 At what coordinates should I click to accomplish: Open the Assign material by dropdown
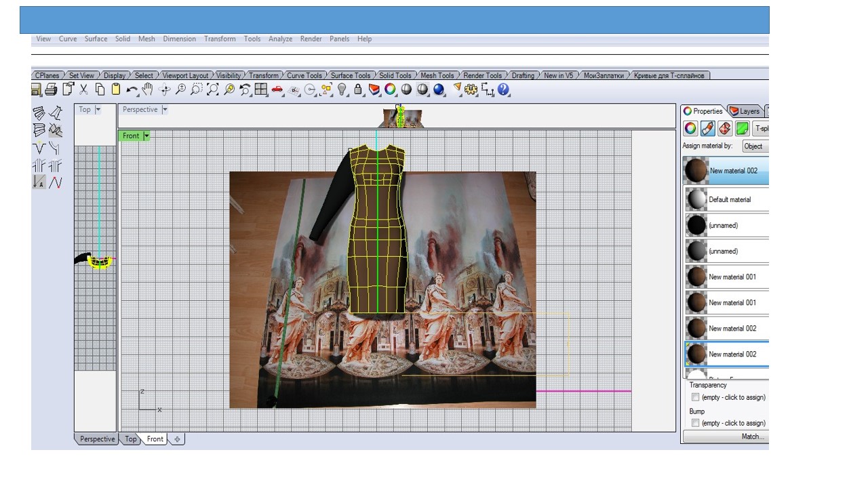755,146
